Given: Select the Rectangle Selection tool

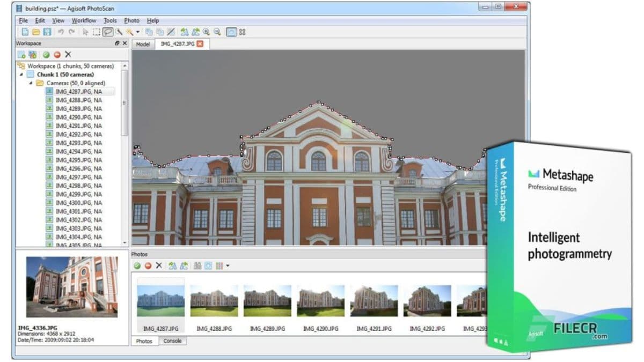Looking at the screenshot, I should 96,32.
